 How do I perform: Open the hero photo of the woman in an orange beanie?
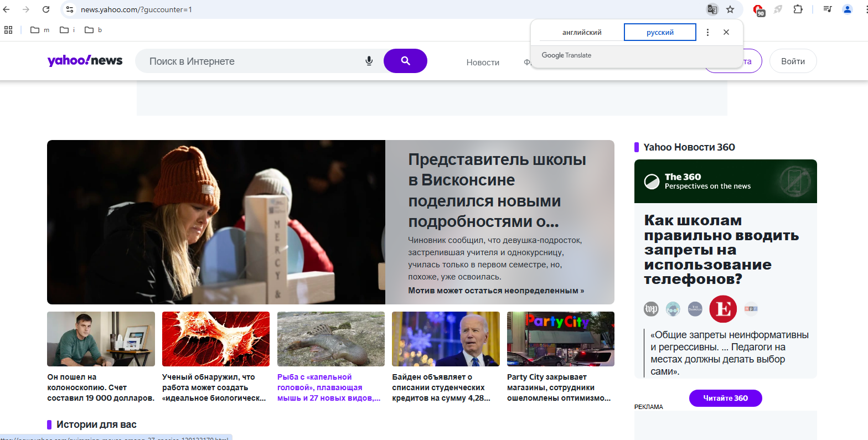[x=216, y=222]
